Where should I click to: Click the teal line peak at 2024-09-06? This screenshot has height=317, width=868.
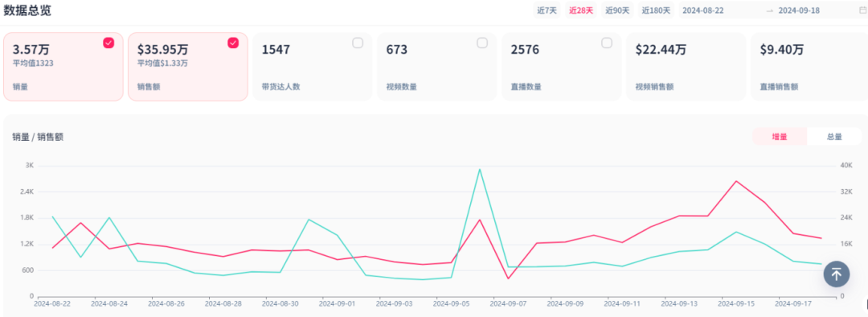click(479, 169)
